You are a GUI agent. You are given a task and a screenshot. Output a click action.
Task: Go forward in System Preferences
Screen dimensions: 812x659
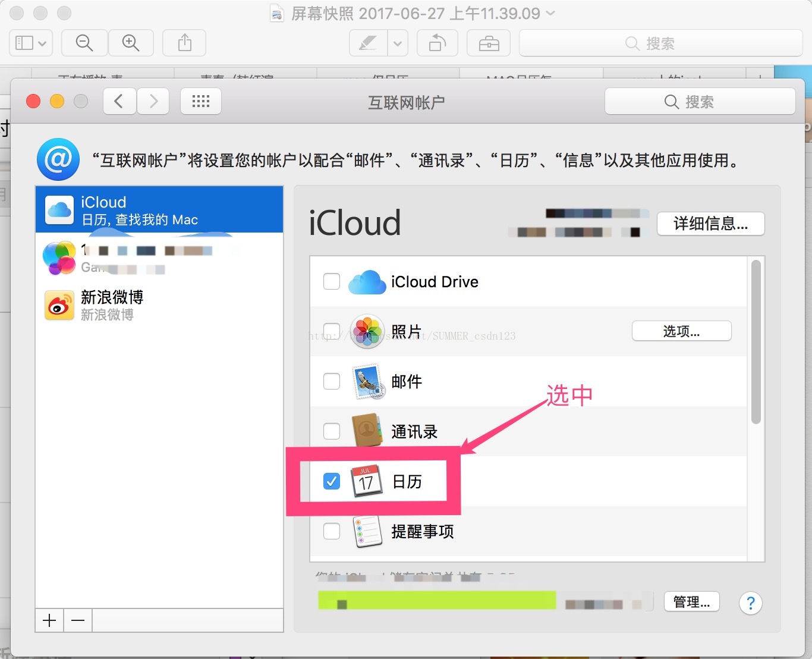[x=153, y=101]
